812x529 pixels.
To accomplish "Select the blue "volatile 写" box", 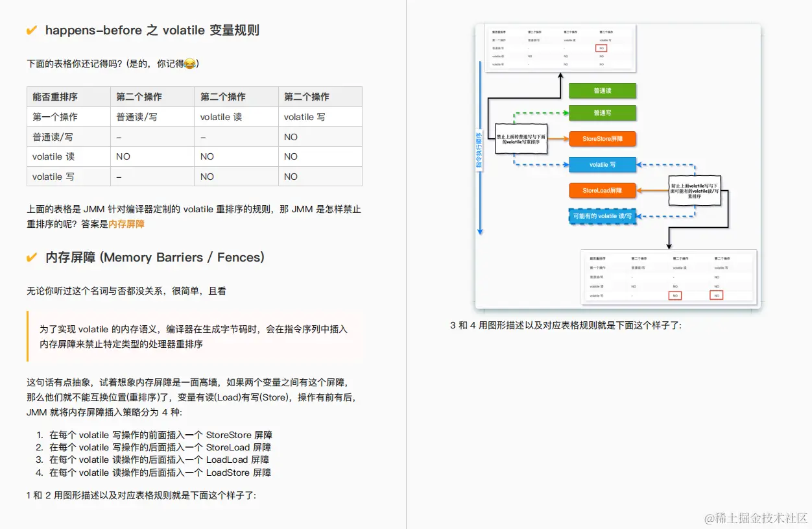I will pos(602,164).
